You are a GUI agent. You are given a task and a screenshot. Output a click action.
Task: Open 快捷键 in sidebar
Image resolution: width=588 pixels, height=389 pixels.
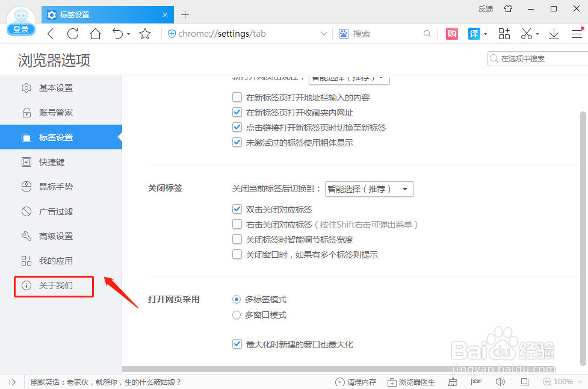(61, 162)
